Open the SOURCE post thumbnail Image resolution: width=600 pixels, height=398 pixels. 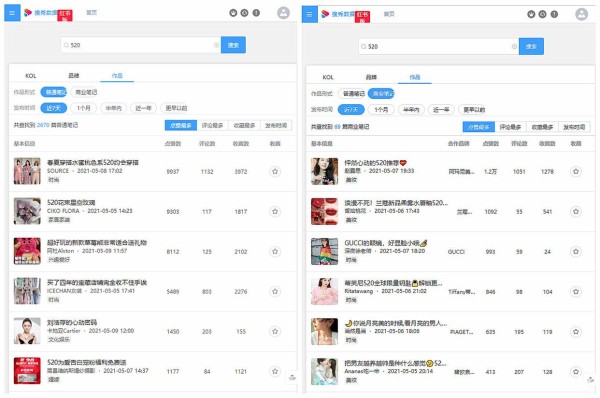pyautogui.click(x=27, y=171)
